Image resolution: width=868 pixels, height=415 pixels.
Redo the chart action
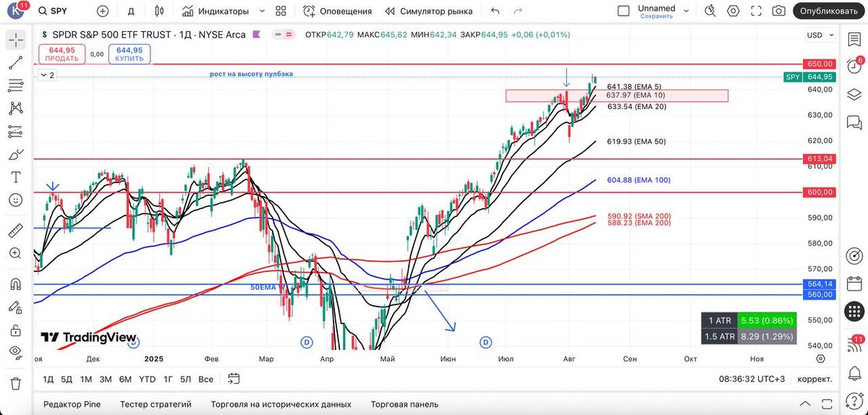(x=518, y=11)
